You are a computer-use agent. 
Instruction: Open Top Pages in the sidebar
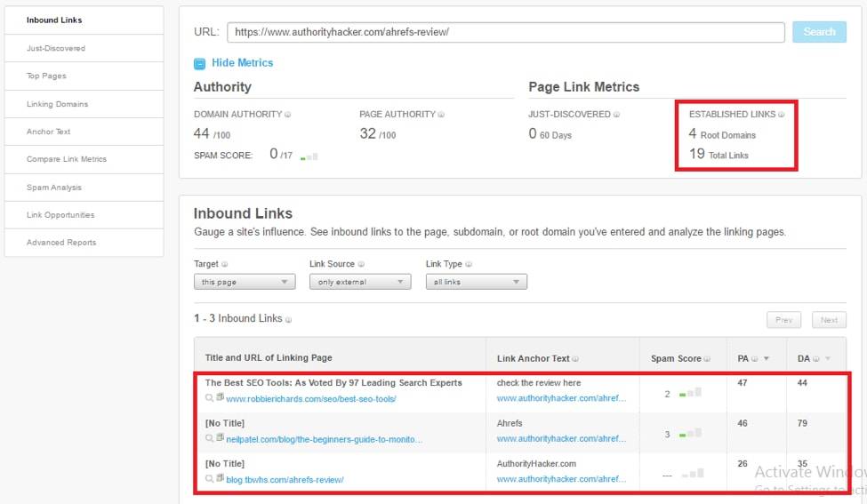tap(84, 76)
